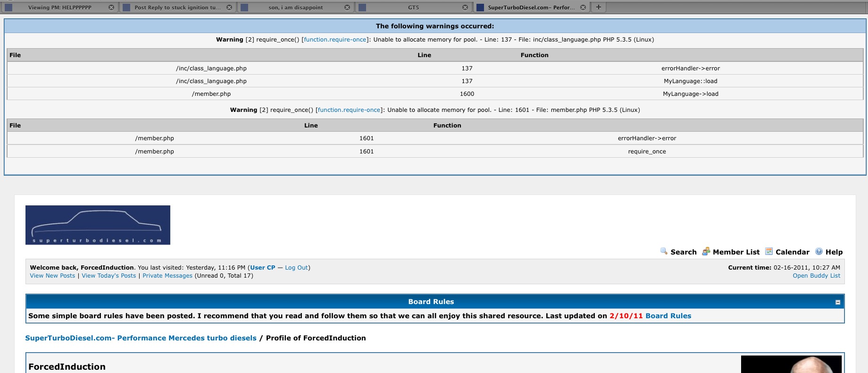868x373 pixels.
Task: Click the Line column header in first table
Action: [x=424, y=55]
